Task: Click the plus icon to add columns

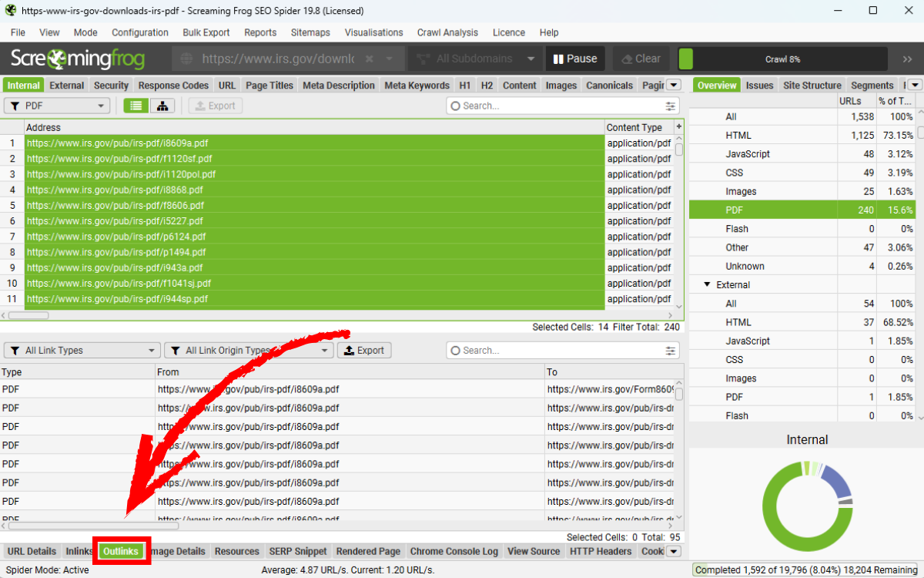Action: 678,127
